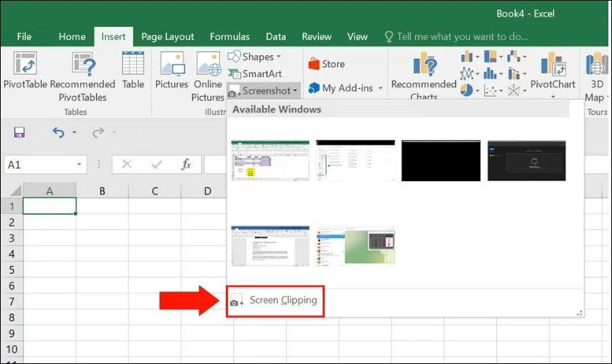Screen dimensions: 612x364
Task: Click the Tell me what you want search box
Action: click(456, 36)
